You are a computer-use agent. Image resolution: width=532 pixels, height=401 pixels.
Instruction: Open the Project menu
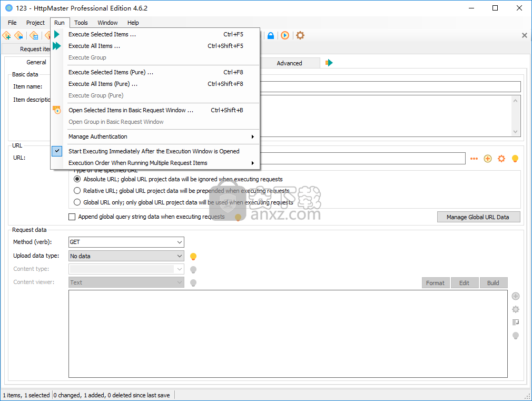35,23
